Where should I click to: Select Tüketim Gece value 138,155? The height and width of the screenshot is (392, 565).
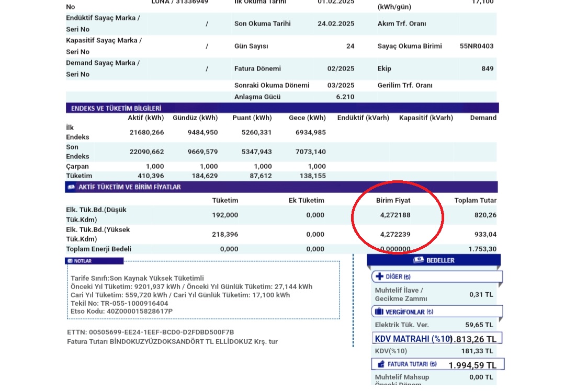313,176
